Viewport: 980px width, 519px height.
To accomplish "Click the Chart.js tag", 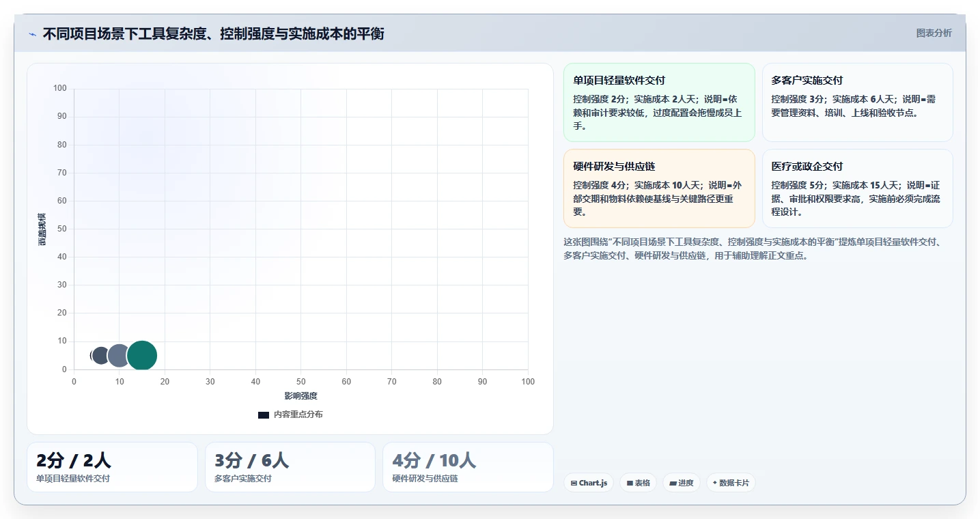I will (589, 483).
